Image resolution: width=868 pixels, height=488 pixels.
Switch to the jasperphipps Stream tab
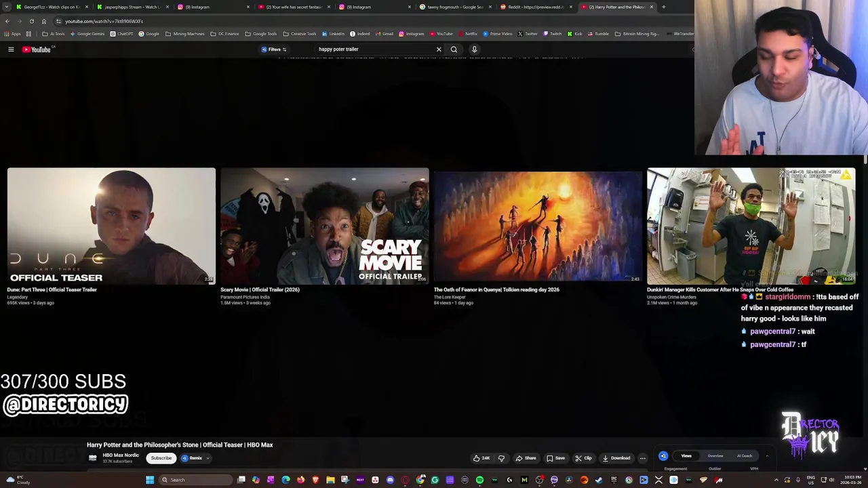click(x=132, y=7)
